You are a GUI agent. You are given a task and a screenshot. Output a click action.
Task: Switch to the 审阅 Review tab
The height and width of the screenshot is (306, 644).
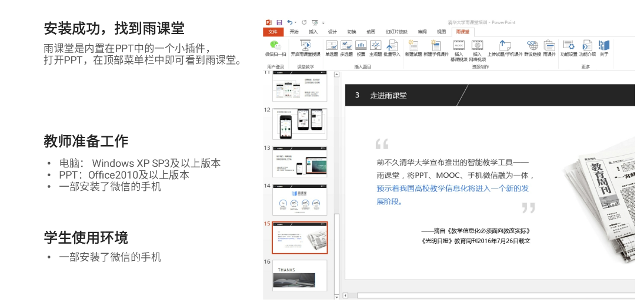[x=422, y=32]
